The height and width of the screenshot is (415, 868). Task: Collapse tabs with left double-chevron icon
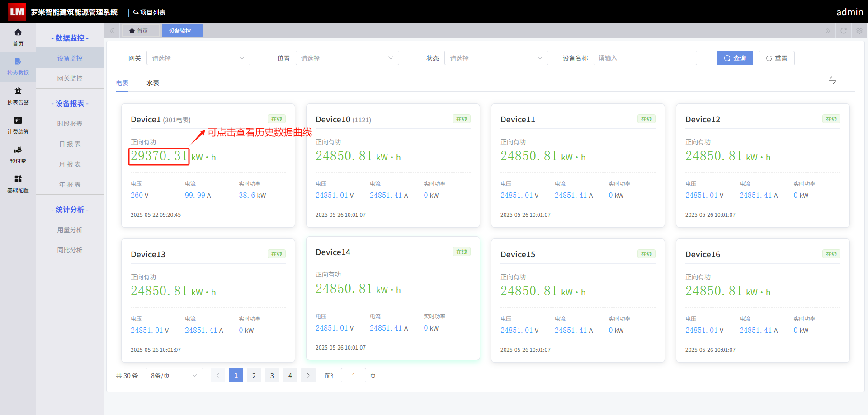click(x=112, y=31)
